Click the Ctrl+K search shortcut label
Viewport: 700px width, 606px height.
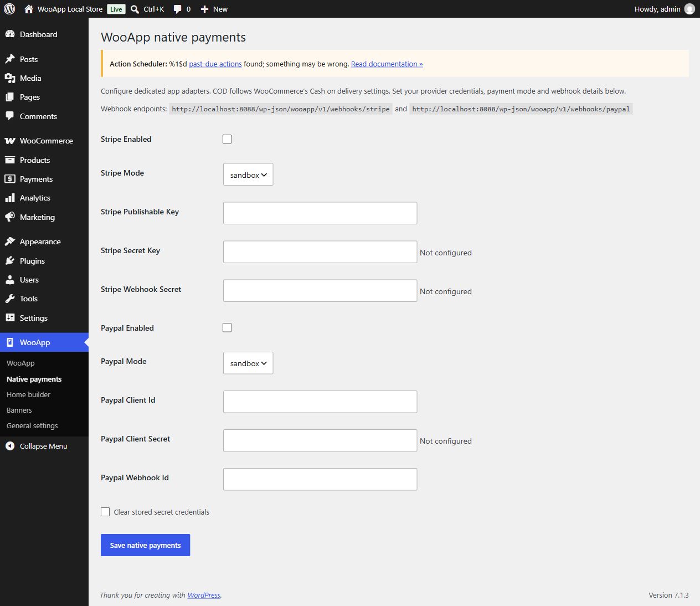click(x=154, y=9)
